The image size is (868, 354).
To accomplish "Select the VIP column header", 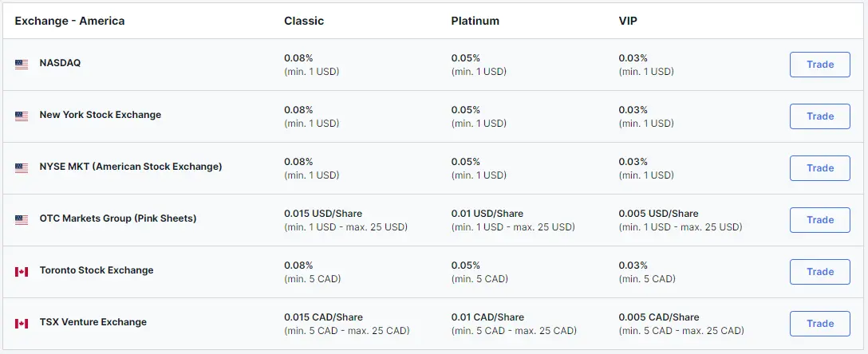I will click(629, 21).
